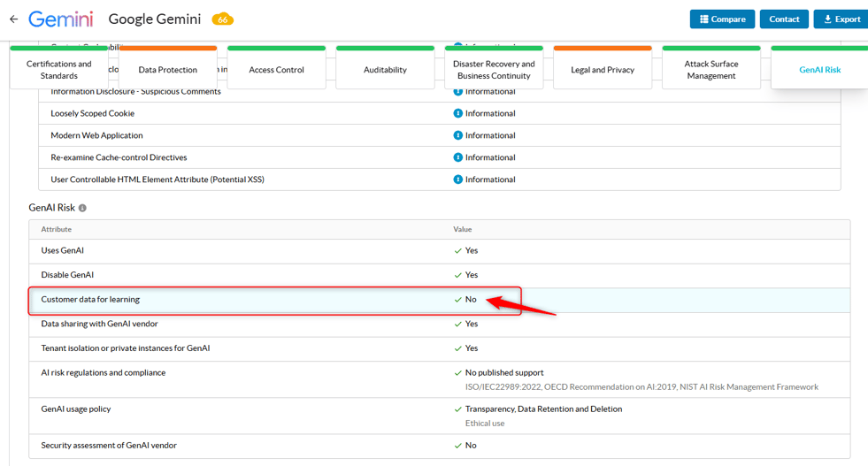Click info icon for Loosely Scoped Cookie
Image resolution: width=868 pixels, height=466 pixels.
click(457, 113)
